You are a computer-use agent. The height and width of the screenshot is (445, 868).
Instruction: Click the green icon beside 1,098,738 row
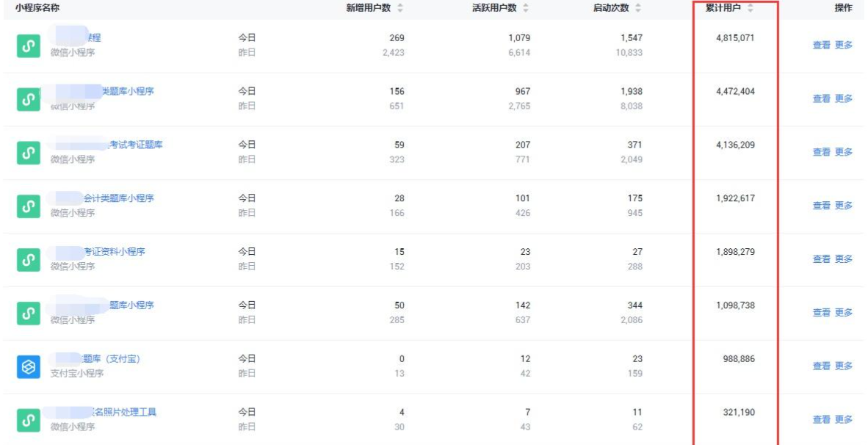[28, 314]
